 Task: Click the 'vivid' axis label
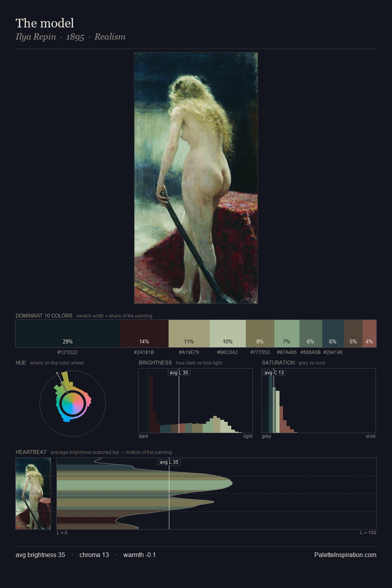click(x=370, y=436)
